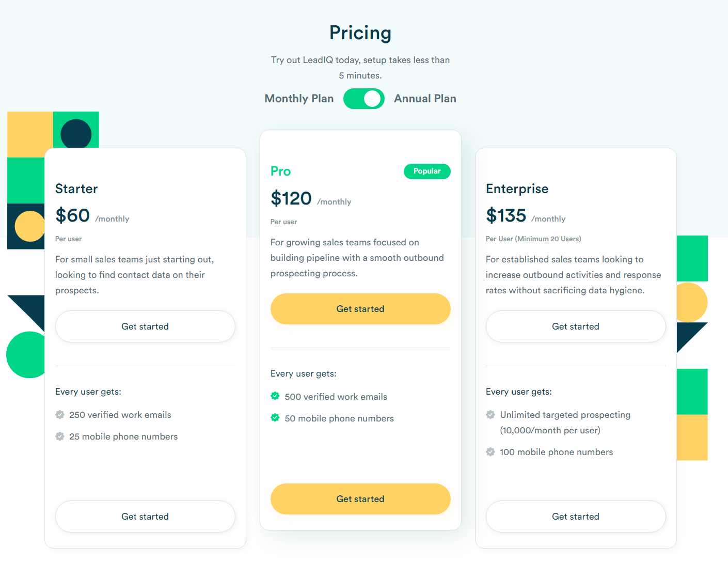Select the Annual Plan label
The image size is (728, 563).
coord(425,98)
